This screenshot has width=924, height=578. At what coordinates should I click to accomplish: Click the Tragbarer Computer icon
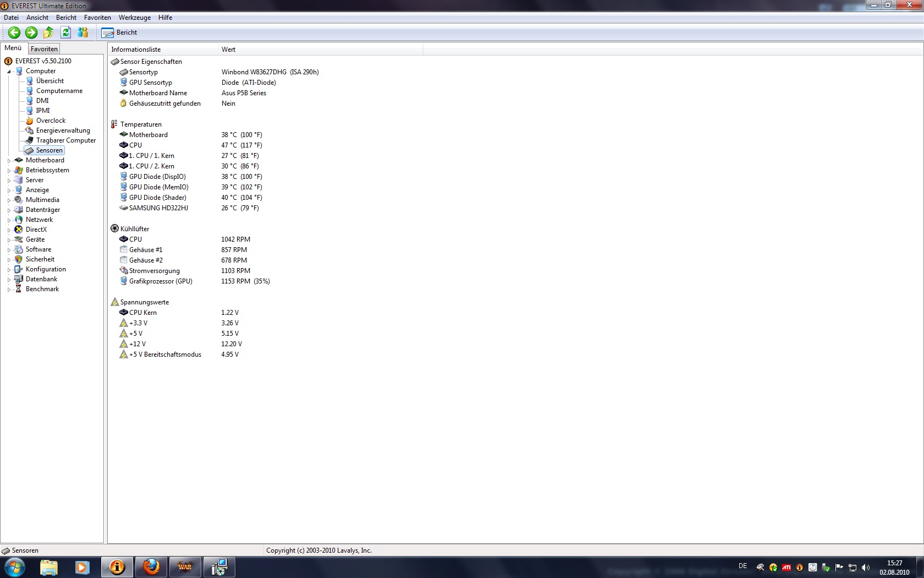tap(30, 140)
